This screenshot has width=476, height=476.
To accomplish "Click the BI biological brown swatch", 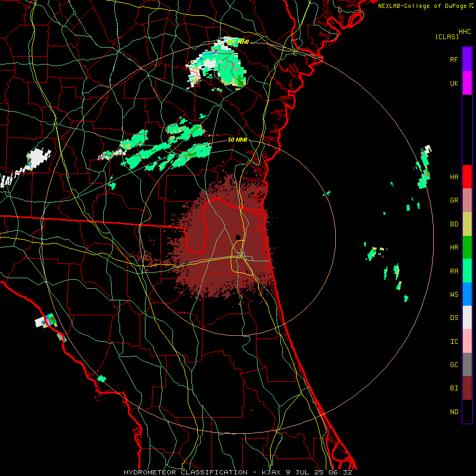I will coord(467,388).
